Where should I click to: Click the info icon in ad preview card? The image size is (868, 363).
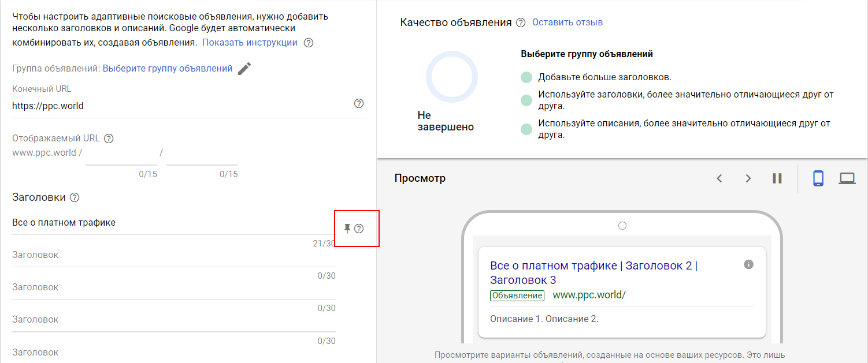click(748, 264)
